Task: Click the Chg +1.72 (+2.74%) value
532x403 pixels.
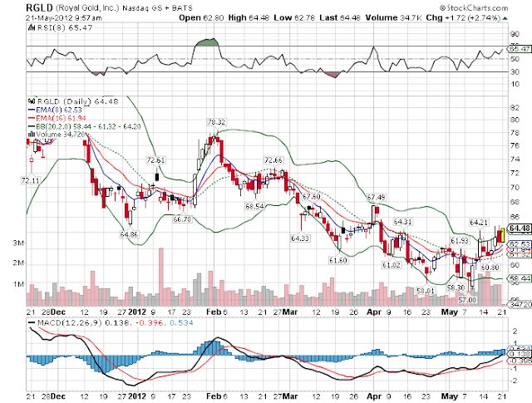Action: (464, 17)
